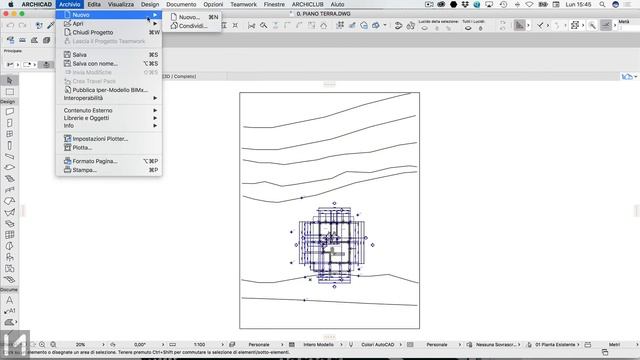This screenshot has height=360, width=640.
Task: Expand the Apri submenu arrow
Action: (155, 24)
